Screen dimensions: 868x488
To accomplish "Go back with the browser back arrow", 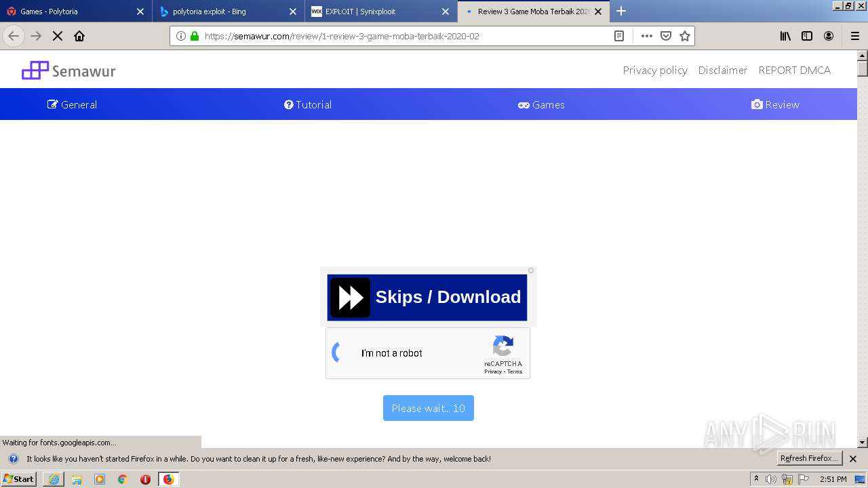I will (x=14, y=36).
